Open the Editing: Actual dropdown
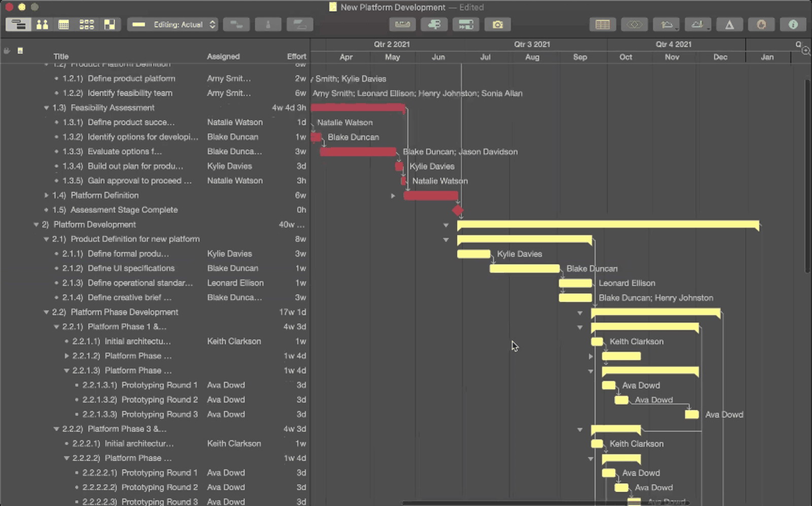This screenshot has height=506, width=812. pos(173,24)
